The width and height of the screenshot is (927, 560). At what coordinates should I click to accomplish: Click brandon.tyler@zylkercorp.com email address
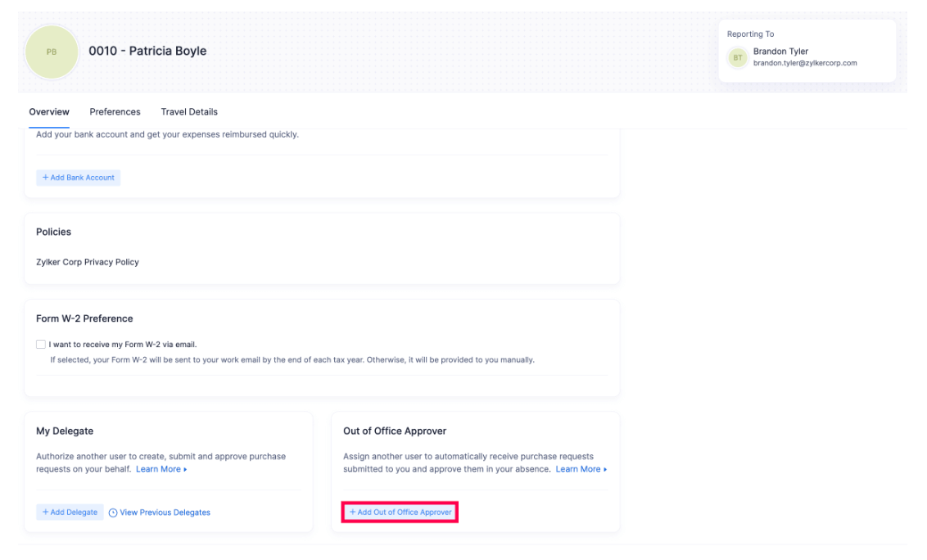[x=805, y=62]
